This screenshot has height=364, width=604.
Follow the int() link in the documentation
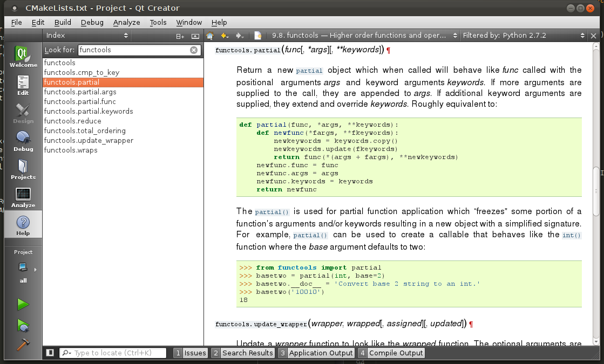click(571, 235)
